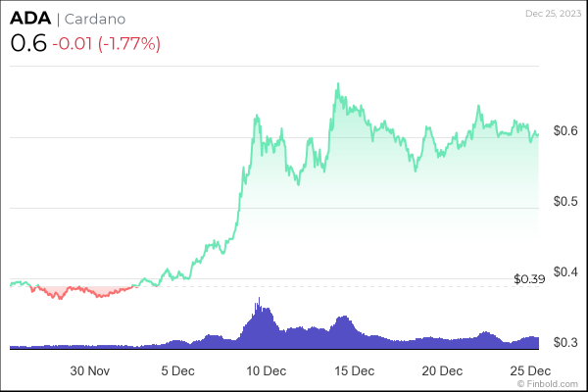The height and width of the screenshot is (392, 588).
Task: Click the $0.4 y-axis label
Action: [565, 271]
